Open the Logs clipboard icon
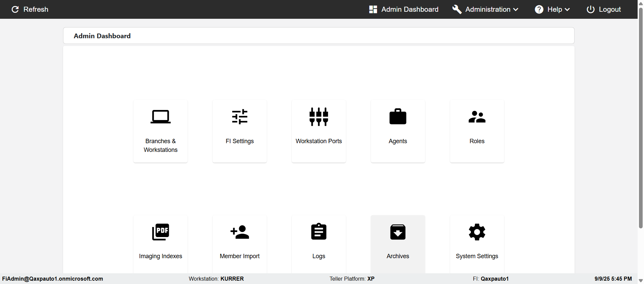The height and width of the screenshot is (284, 644). (319, 231)
